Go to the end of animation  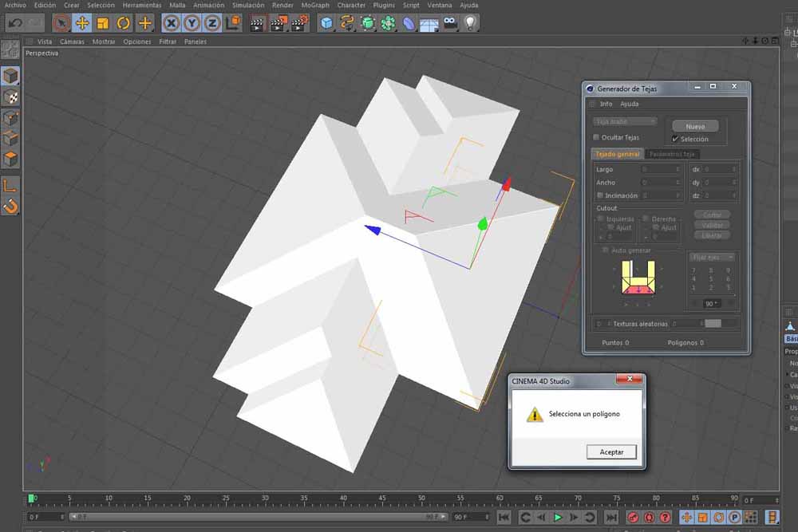pos(610,518)
